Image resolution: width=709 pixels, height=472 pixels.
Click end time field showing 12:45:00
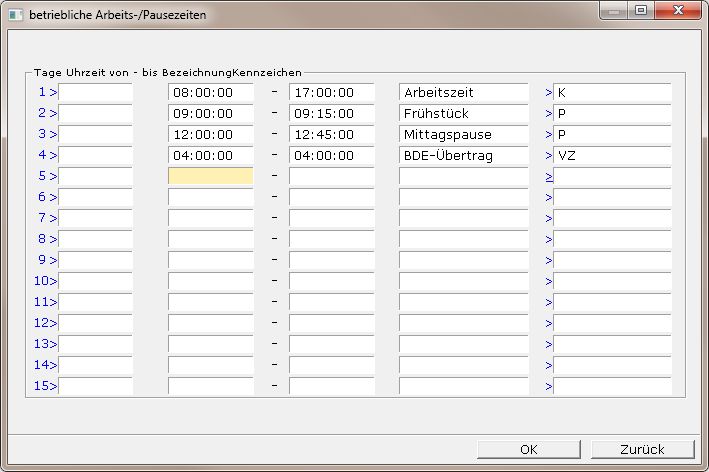coord(331,134)
